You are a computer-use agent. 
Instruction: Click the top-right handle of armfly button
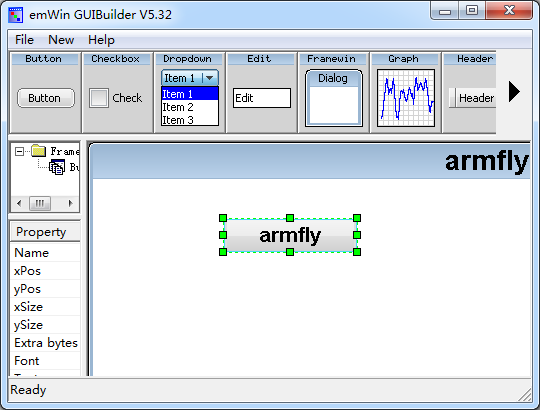[357, 218]
